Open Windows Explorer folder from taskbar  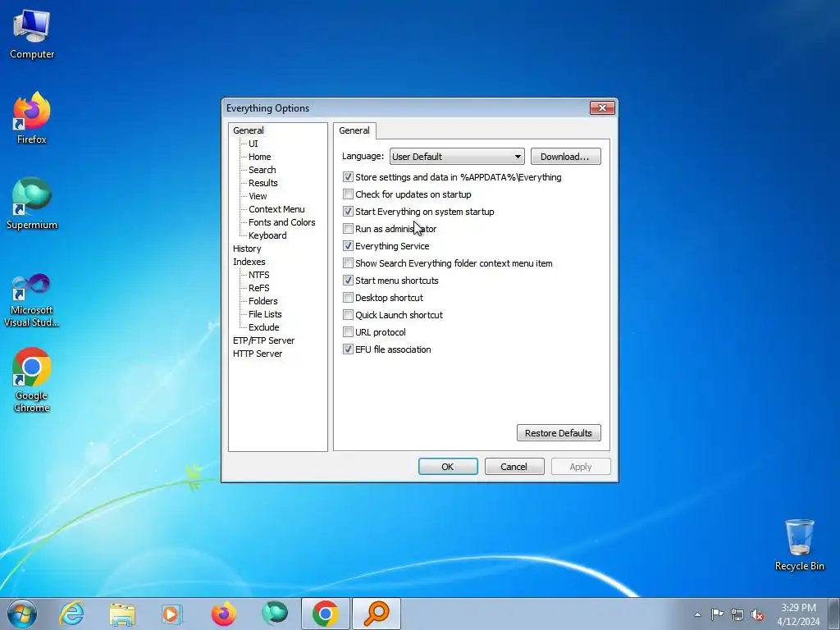tap(122, 614)
